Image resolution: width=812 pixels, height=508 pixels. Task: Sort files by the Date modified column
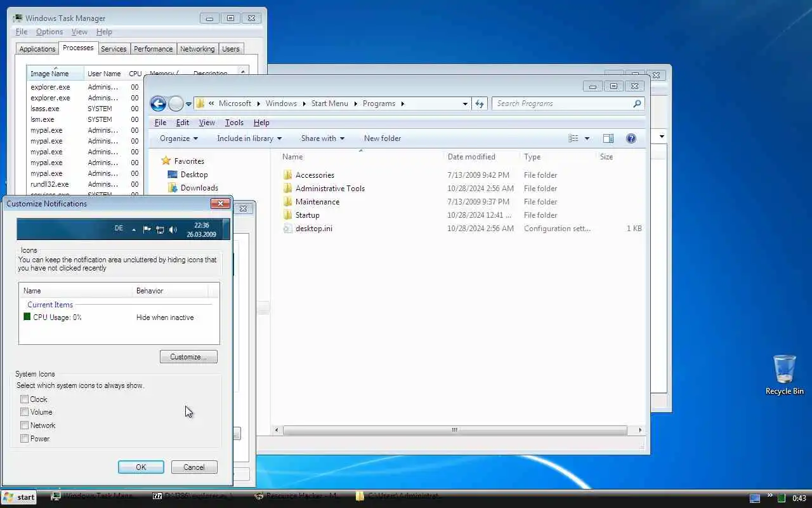(x=471, y=157)
